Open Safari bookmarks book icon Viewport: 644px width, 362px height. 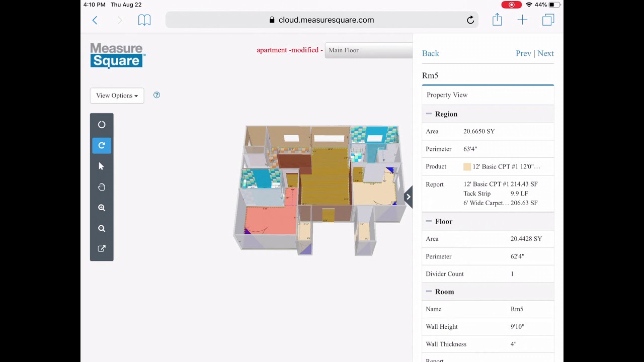point(144,20)
